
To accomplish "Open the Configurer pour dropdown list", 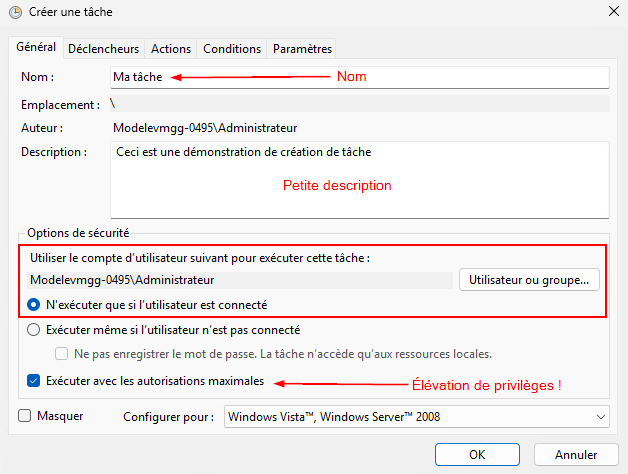I will tap(417, 417).
